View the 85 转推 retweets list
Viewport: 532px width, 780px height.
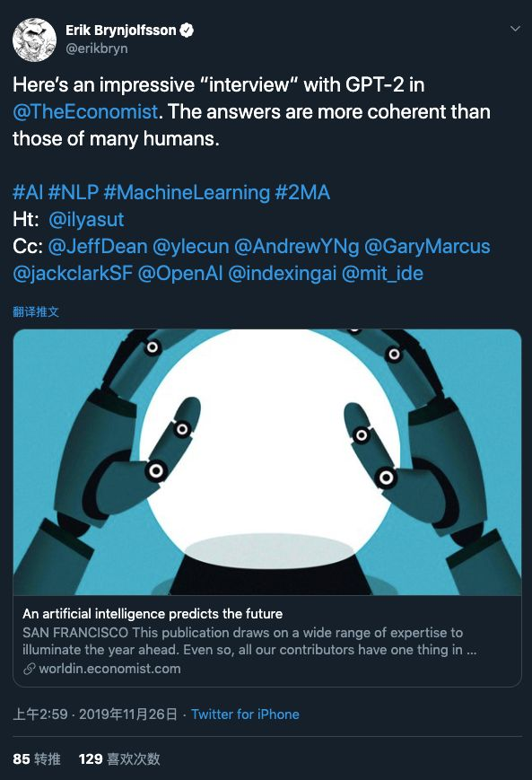[x=36, y=759]
